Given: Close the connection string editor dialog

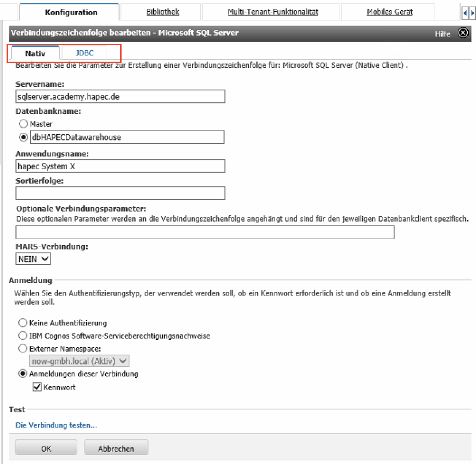Looking at the screenshot, I should point(463,33).
